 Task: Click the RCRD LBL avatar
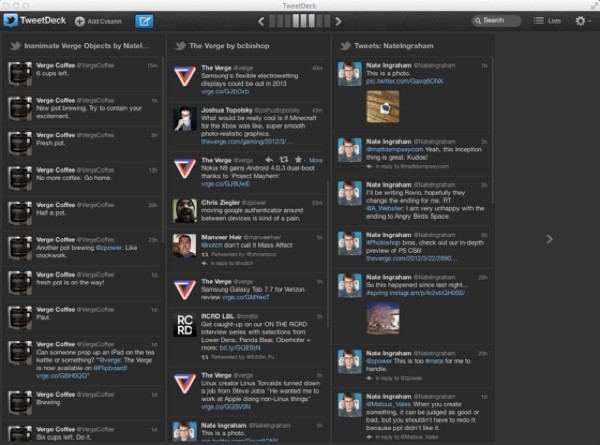pyautogui.click(x=184, y=325)
